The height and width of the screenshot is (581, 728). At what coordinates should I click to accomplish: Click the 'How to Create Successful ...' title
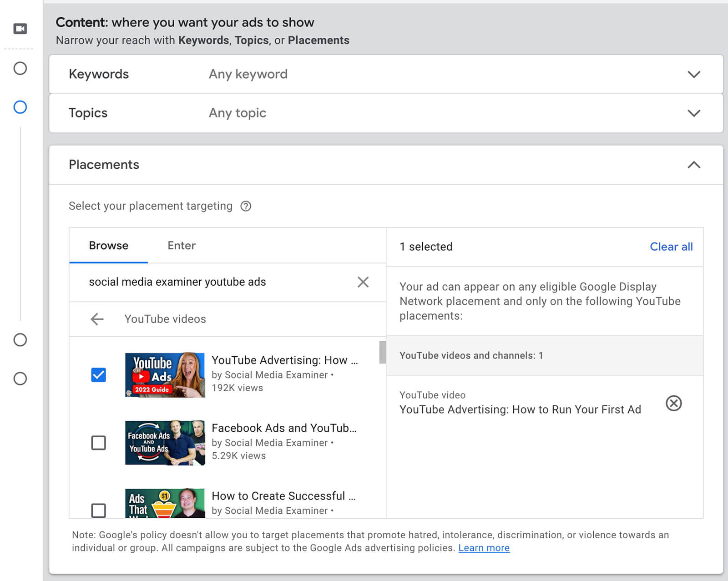283,496
